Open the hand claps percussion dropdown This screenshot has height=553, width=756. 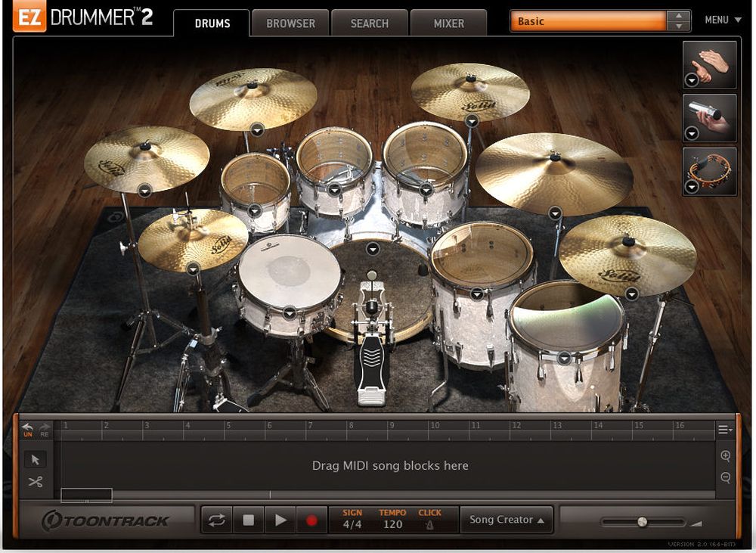(x=692, y=79)
